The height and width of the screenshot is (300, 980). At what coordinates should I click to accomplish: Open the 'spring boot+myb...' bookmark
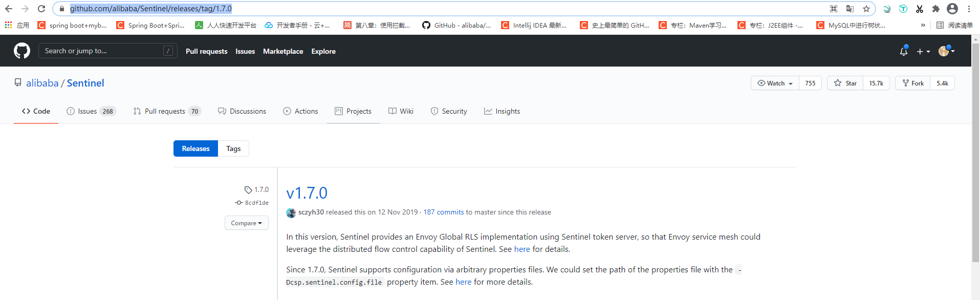73,25
